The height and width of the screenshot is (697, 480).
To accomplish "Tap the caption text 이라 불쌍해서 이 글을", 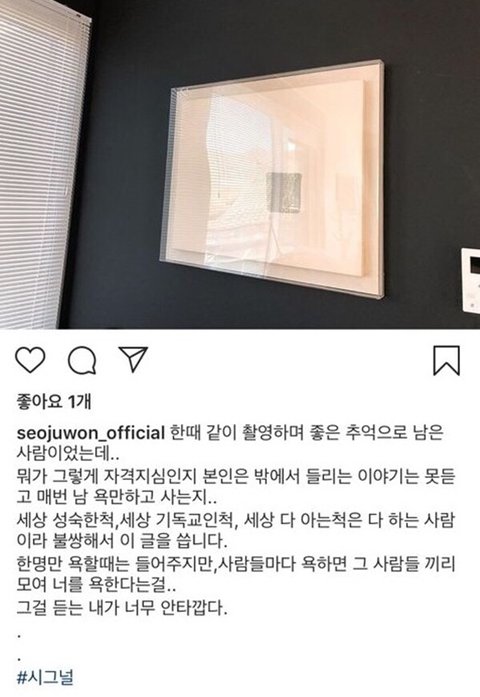I will tap(122, 541).
